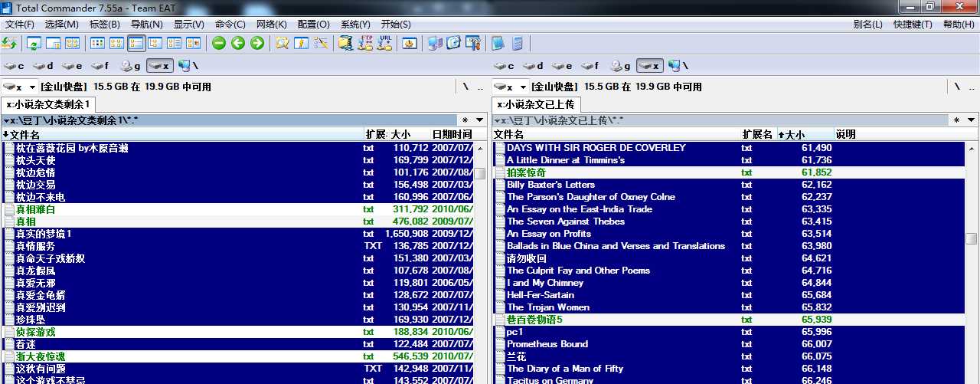980x384 pixels.
Task: Select drive f in right drive bar
Action: click(x=591, y=66)
